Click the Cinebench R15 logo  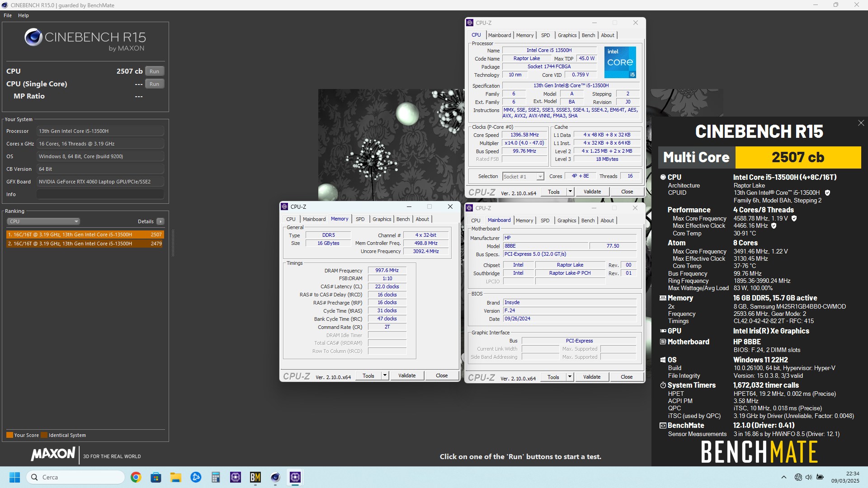click(85, 40)
